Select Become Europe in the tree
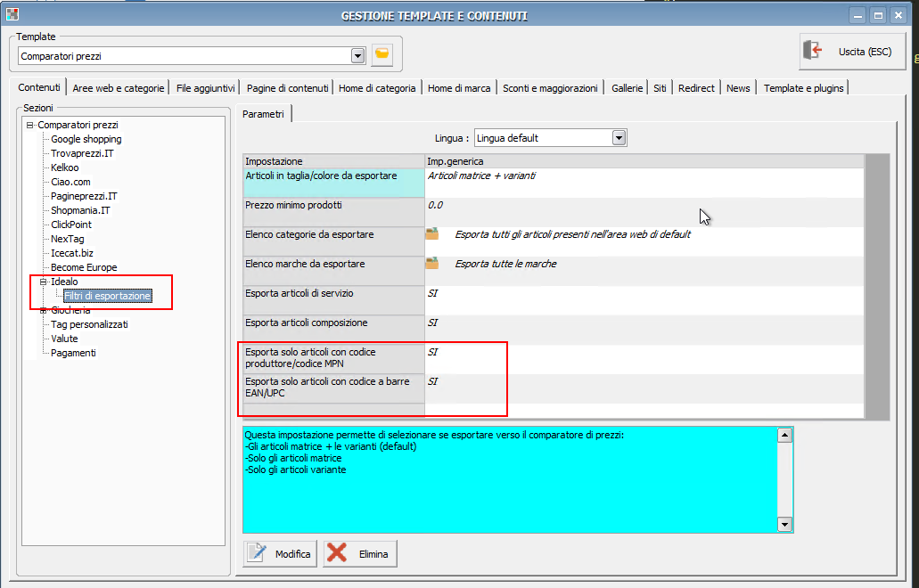 tap(84, 267)
